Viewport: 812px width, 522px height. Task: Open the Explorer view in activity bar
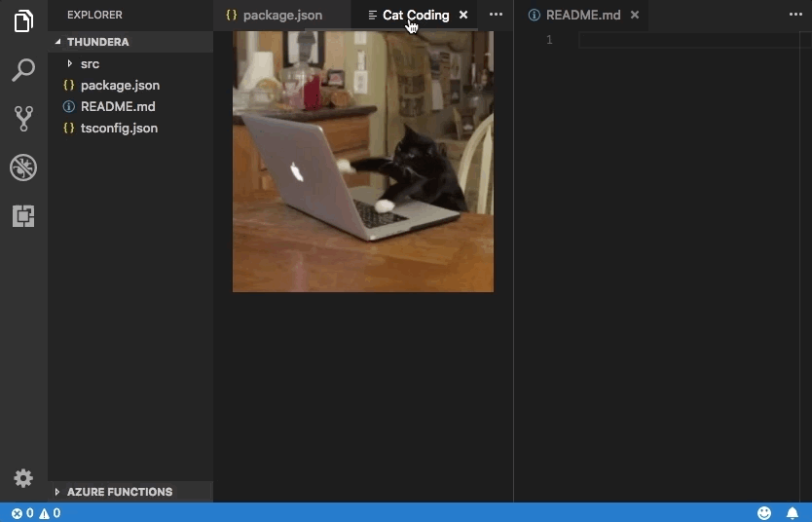[23, 21]
